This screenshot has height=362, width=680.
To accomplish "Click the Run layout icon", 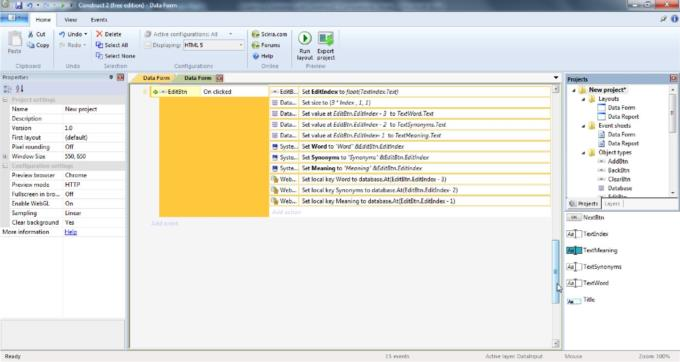I will point(304,38).
